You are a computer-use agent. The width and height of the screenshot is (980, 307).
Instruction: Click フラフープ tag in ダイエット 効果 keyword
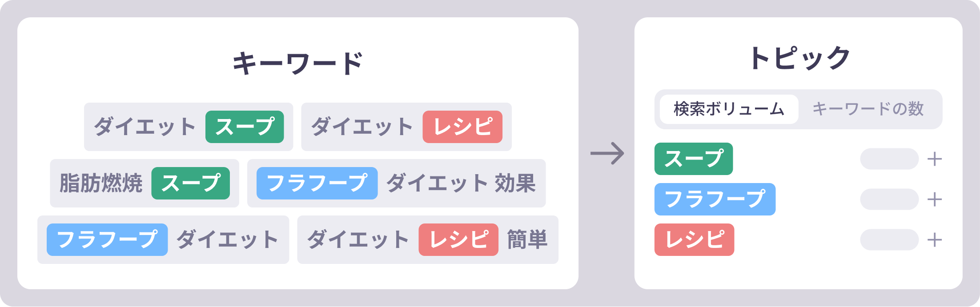point(317,183)
